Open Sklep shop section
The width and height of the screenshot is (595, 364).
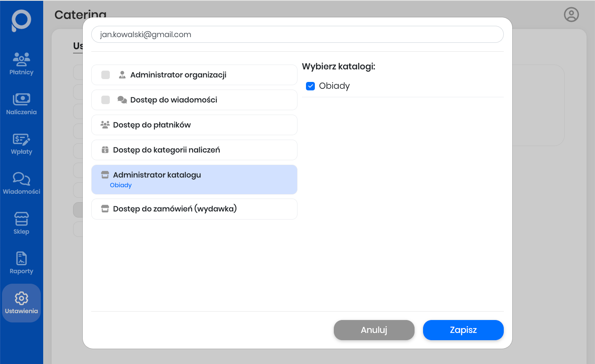point(21,223)
